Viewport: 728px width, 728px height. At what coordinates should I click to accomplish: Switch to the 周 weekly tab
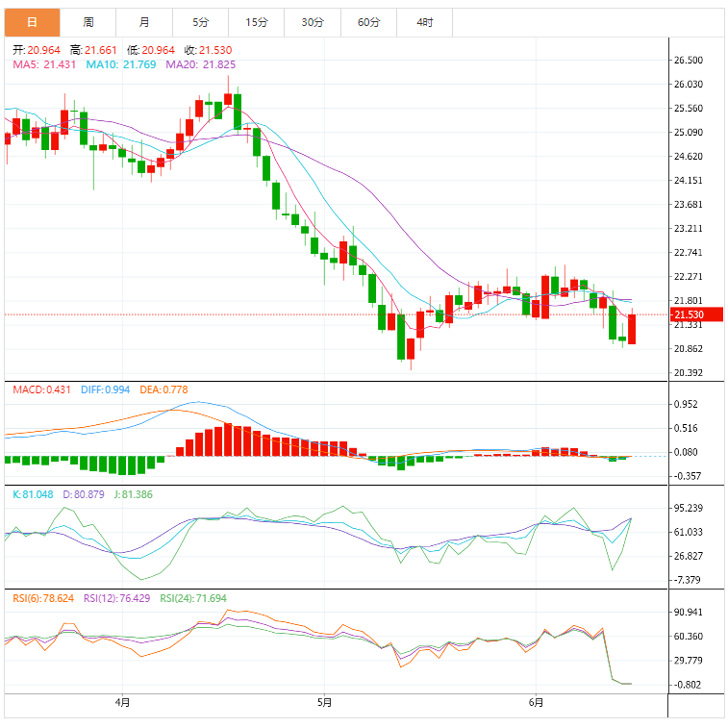pyautogui.click(x=88, y=22)
